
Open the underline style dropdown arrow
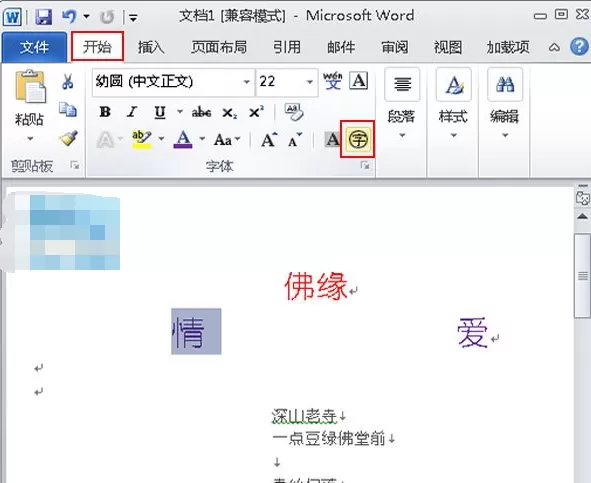click(180, 112)
